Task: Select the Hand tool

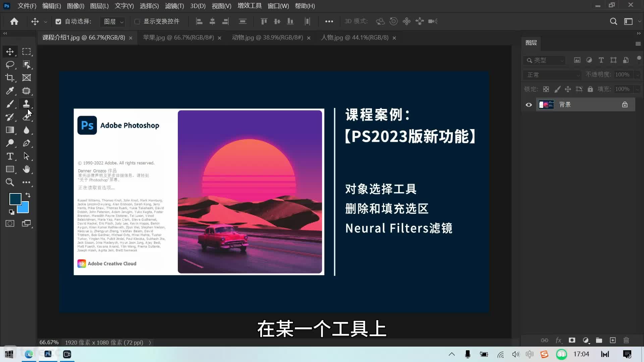Action: [26, 169]
